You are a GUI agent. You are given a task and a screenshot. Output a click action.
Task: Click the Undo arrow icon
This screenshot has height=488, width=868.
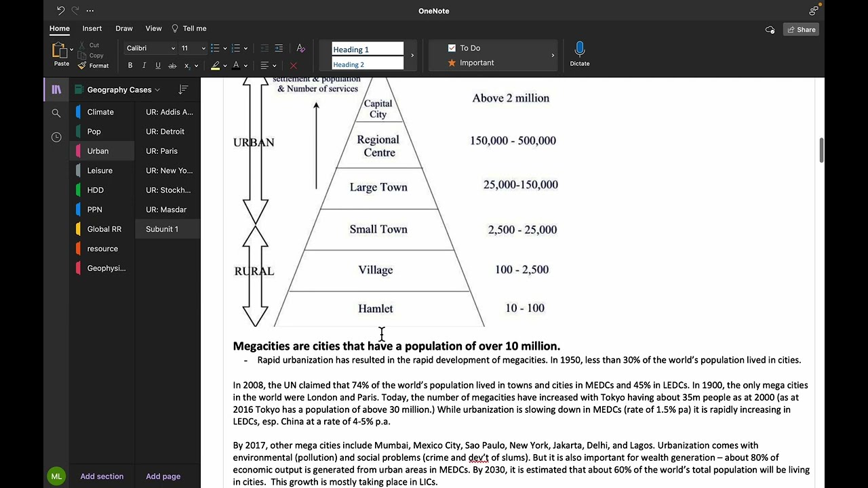(60, 11)
